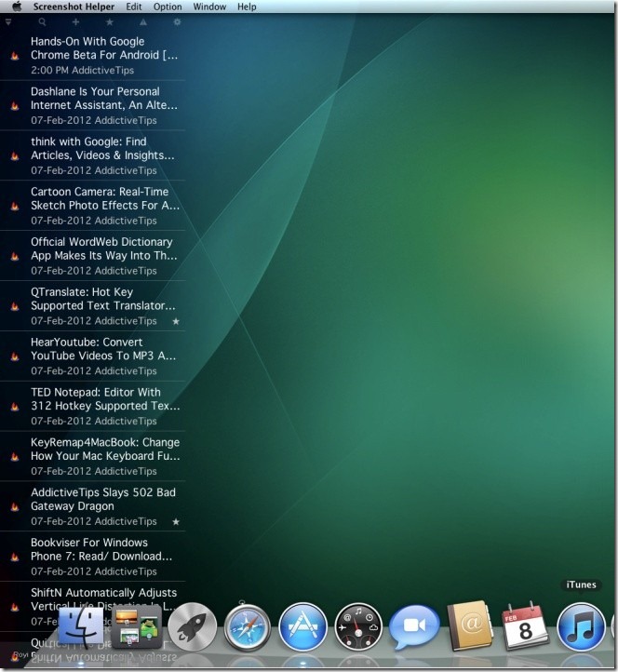This screenshot has height=672, width=618.
Task: Open the Cartoon Camera: Real-Time Sketch article
Action: click(x=92, y=206)
